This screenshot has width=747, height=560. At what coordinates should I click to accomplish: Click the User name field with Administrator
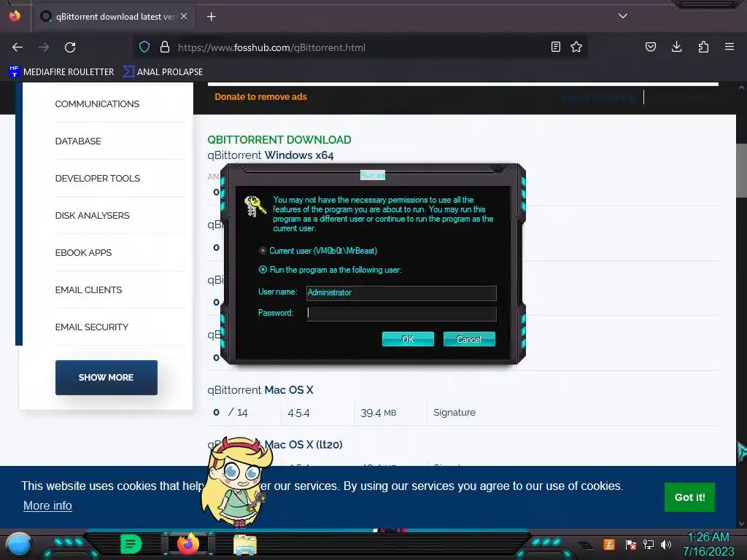click(x=401, y=292)
